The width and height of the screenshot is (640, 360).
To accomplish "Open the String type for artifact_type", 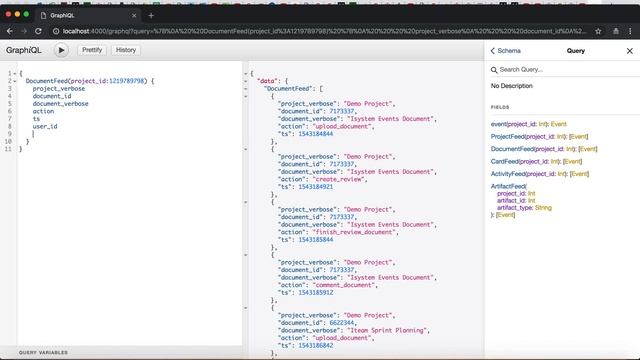I will click(543, 208).
